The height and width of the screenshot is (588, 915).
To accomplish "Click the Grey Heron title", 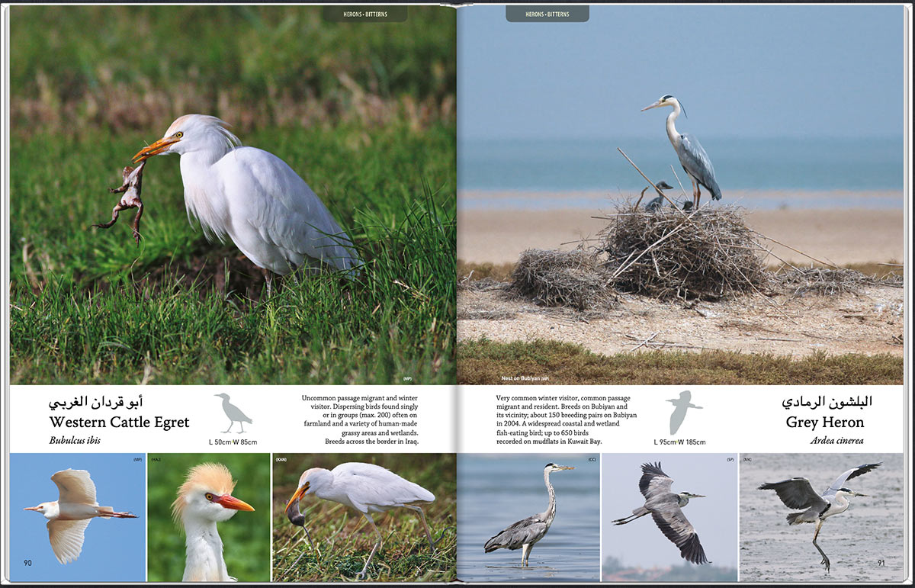I will [x=824, y=423].
